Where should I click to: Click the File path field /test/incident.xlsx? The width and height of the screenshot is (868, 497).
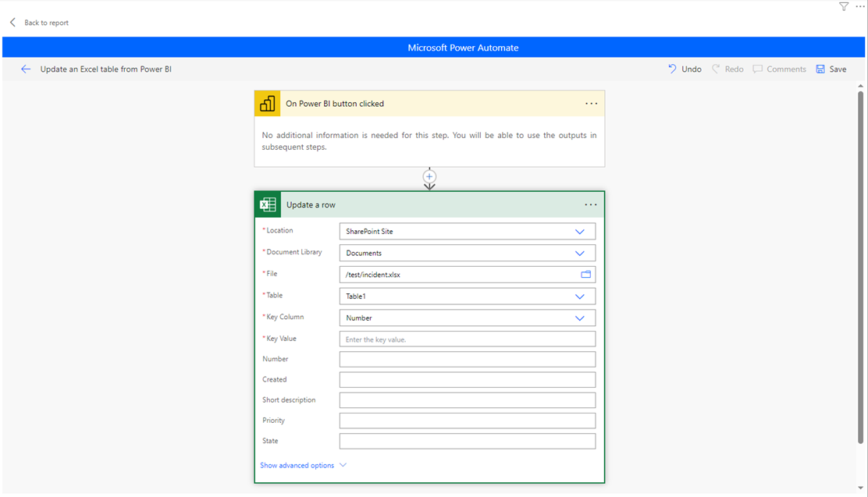pyautogui.click(x=468, y=275)
